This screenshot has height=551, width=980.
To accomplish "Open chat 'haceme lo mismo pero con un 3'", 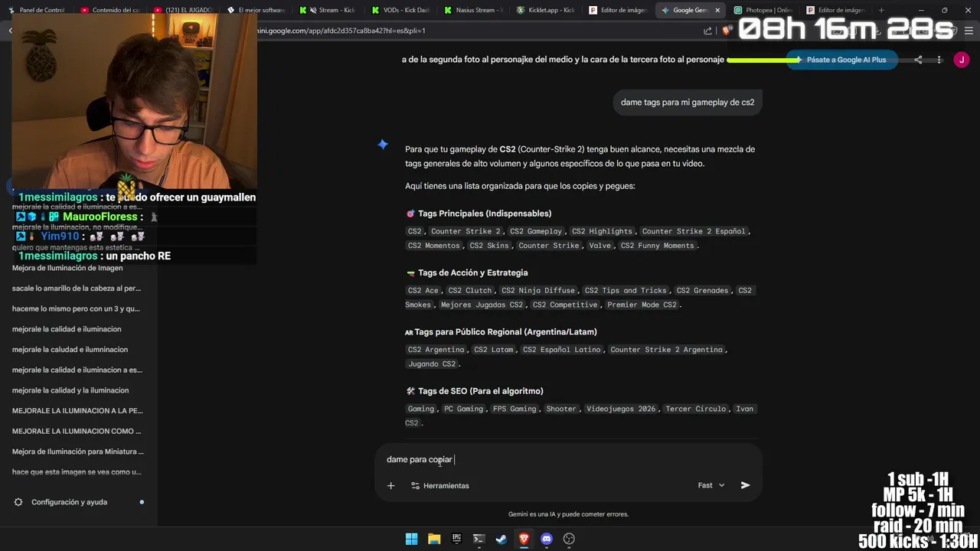I will click(77, 309).
